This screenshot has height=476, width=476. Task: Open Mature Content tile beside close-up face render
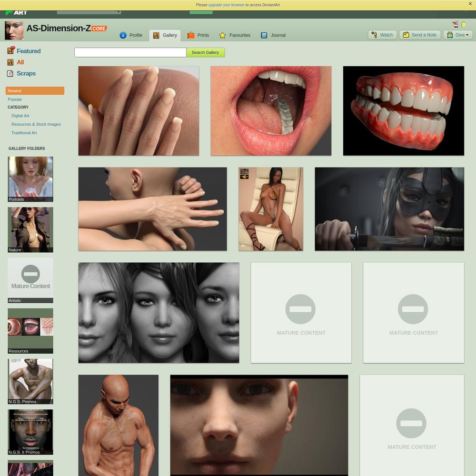[x=412, y=425]
